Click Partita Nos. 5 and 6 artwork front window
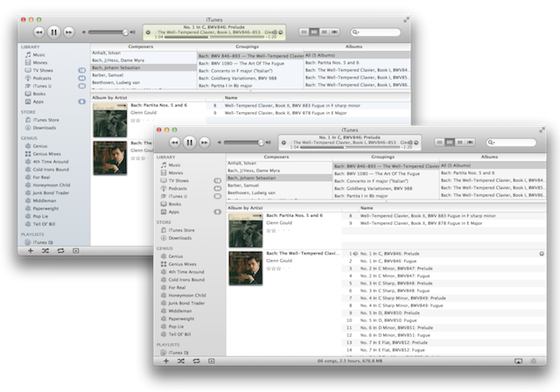Viewport: 560px width, 392px height. pyautogui.click(x=246, y=231)
